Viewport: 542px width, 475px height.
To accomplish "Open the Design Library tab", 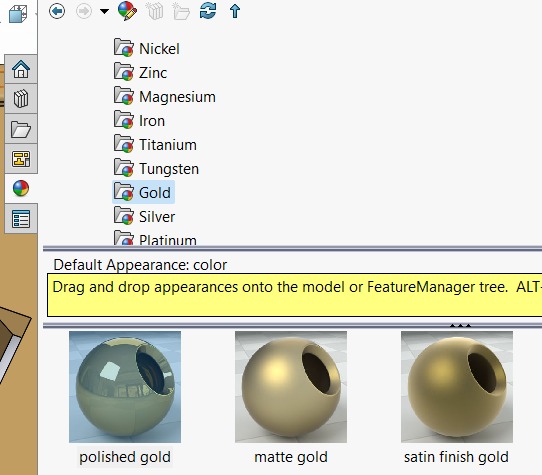I will [x=21, y=99].
